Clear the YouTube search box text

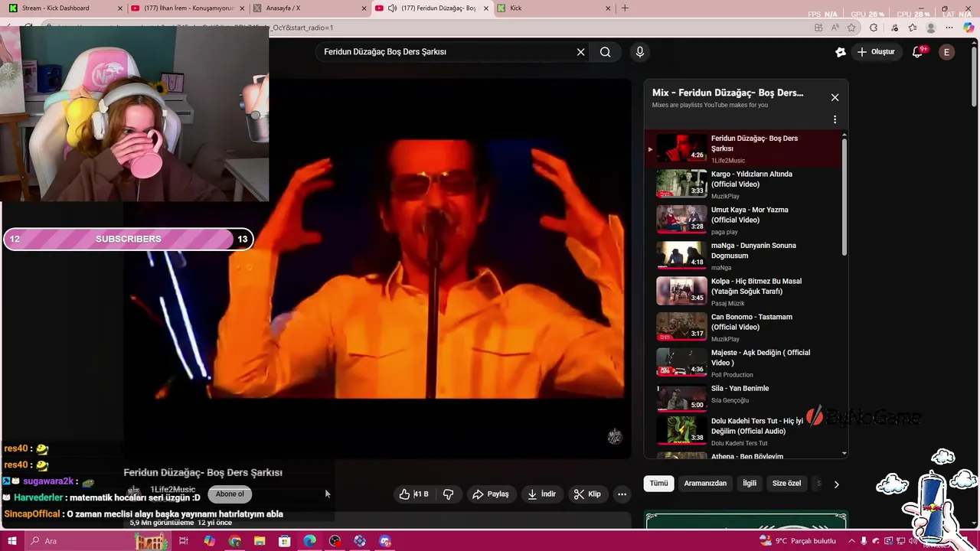(580, 52)
